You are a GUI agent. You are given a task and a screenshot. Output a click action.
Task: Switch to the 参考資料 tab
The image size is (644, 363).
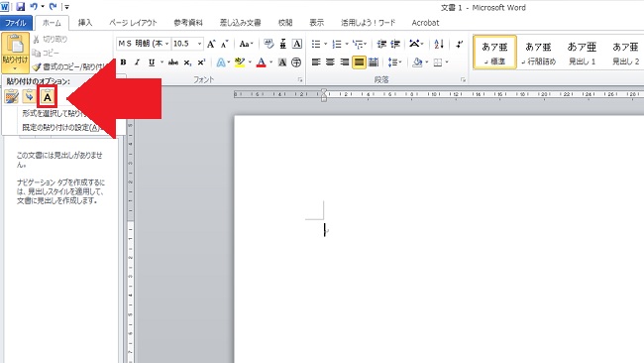click(x=188, y=23)
